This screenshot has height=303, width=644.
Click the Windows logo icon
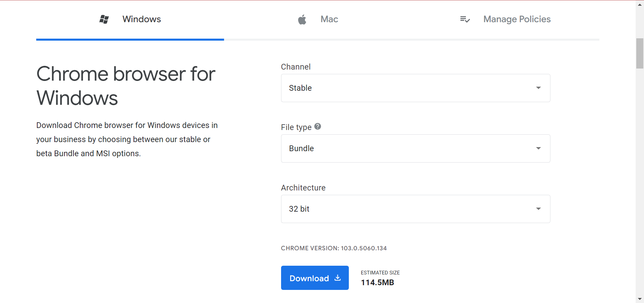coord(104,19)
